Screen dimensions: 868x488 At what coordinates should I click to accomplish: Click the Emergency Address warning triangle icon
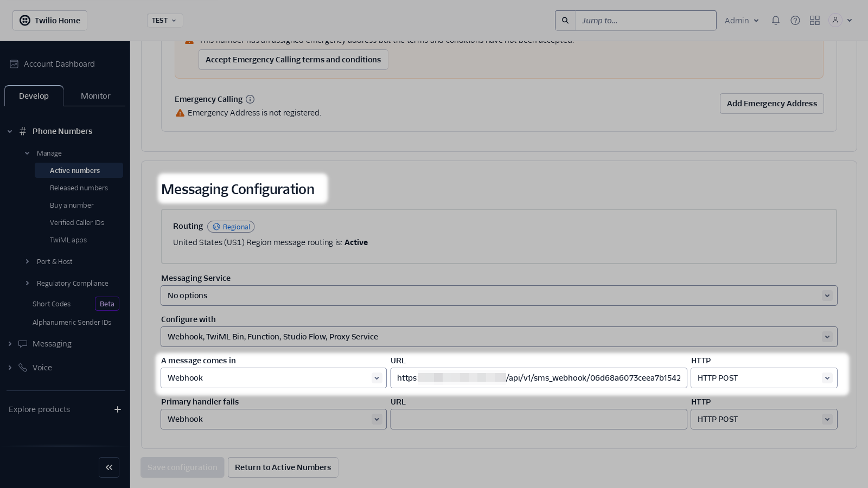click(180, 113)
